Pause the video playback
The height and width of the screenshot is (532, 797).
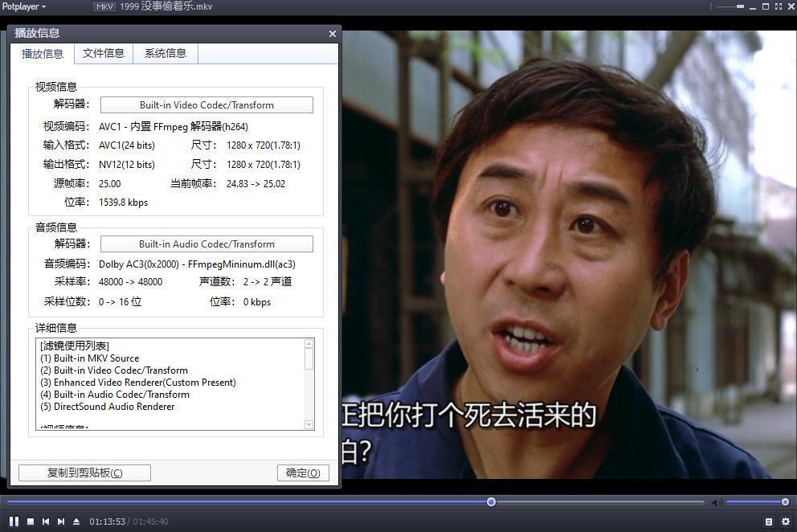click(x=14, y=522)
